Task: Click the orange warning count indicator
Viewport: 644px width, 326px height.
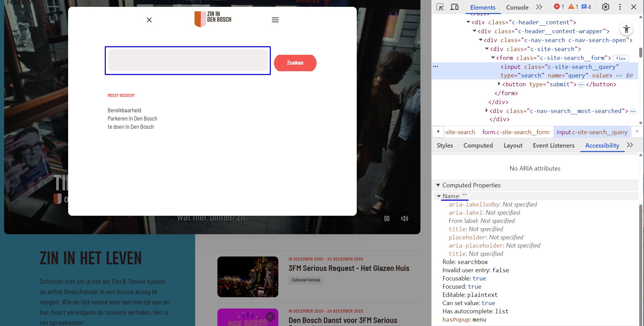Action: tap(573, 7)
